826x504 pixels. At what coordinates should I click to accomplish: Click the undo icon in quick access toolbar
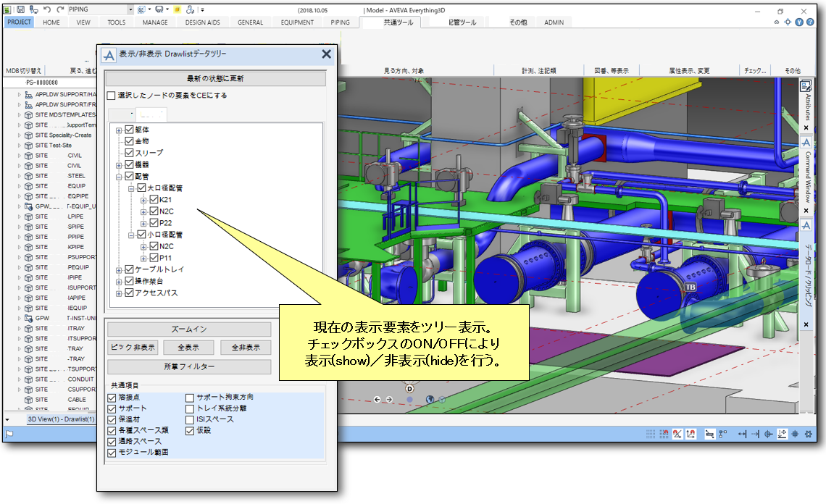pyautogui.click(x=46, y=9)
